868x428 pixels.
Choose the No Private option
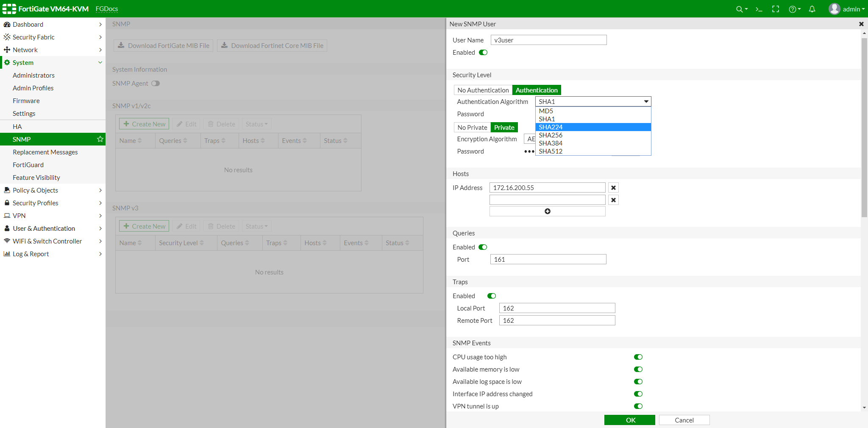[472, 127]
